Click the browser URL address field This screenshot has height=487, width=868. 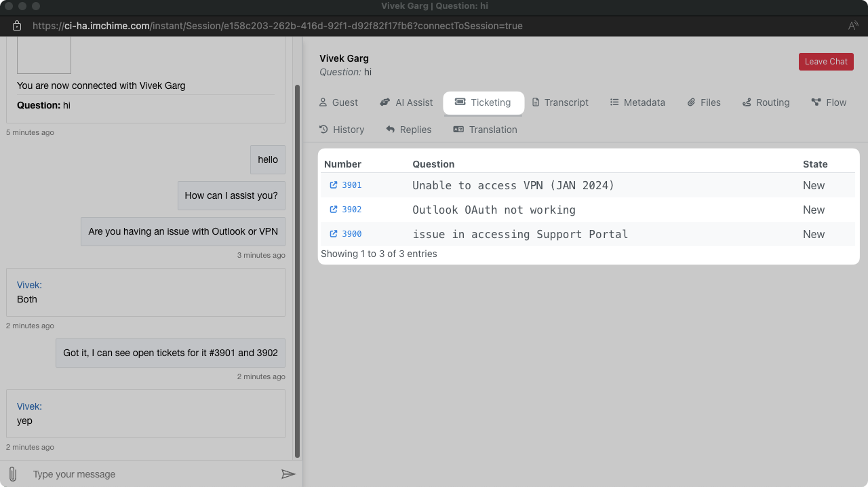click(277, 26)
